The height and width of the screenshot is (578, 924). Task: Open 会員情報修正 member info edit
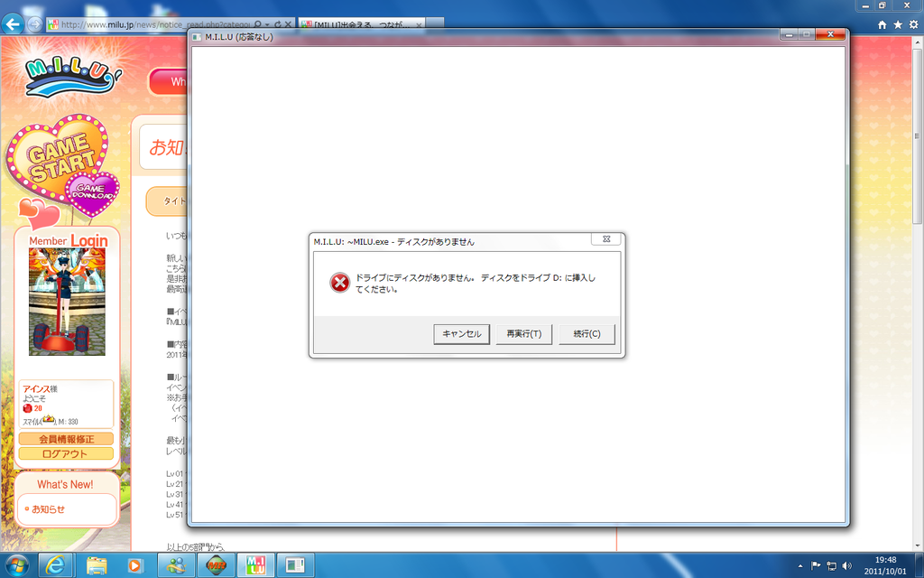[x=66, y=439]
